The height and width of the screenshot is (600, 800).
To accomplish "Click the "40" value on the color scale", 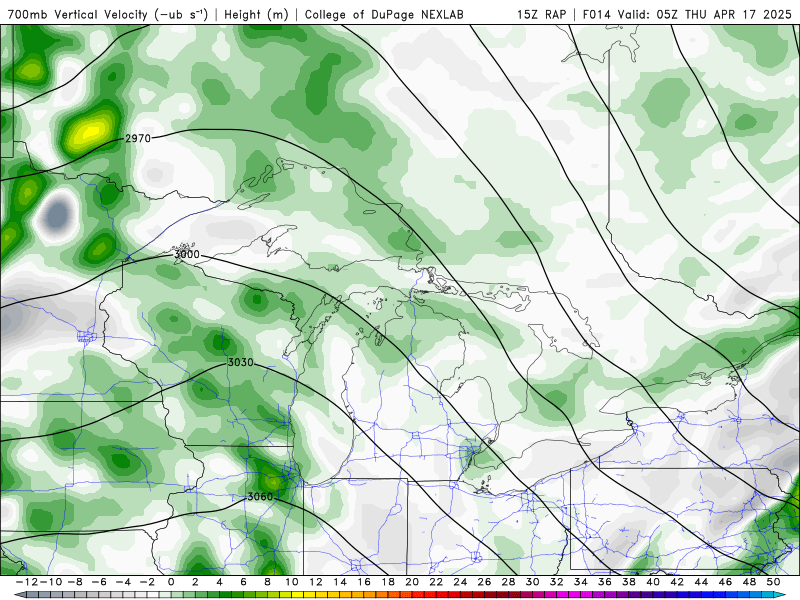I will (x=653, y=582).
